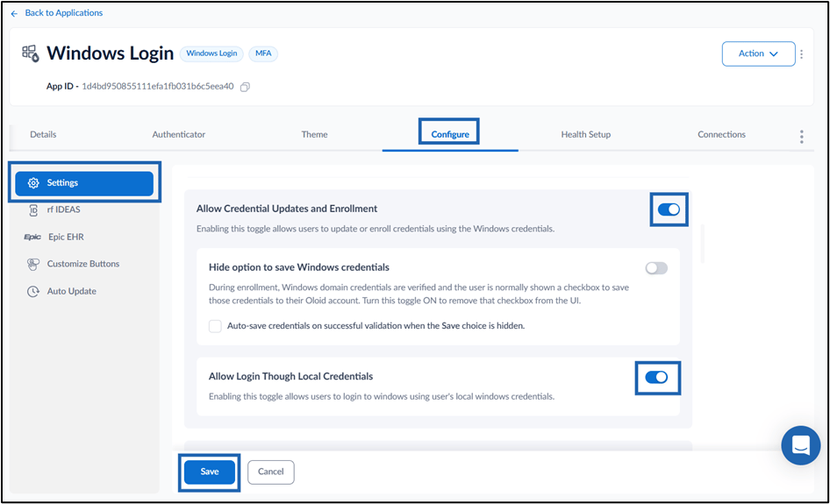Open the kebab menu next to Action
Image resolution: width=830 pixels, height=504 pixels.
pyautogui.click(x=801, y=54)
